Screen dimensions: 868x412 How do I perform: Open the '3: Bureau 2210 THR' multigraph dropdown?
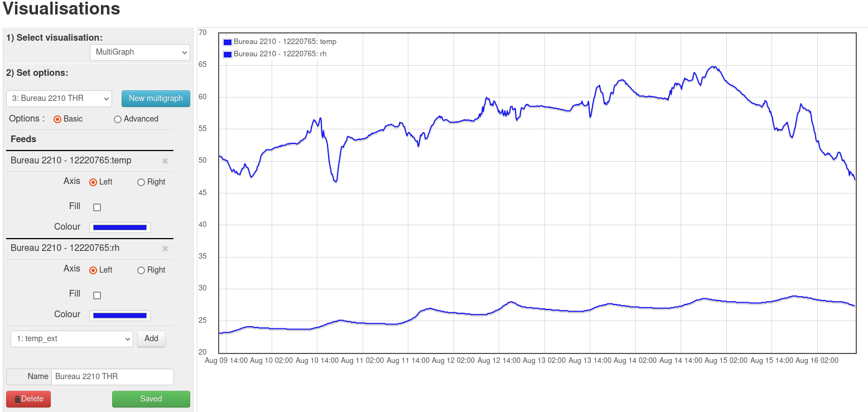point(59,99)
